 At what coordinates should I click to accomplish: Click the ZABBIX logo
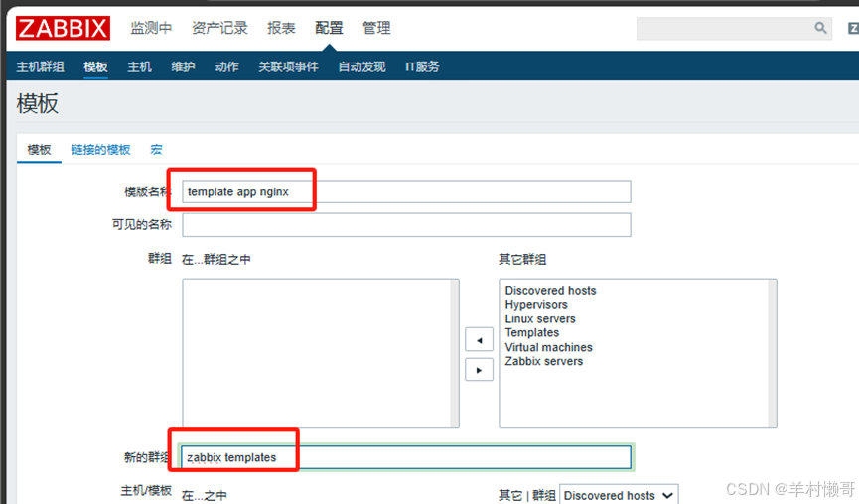coord(63,28)
